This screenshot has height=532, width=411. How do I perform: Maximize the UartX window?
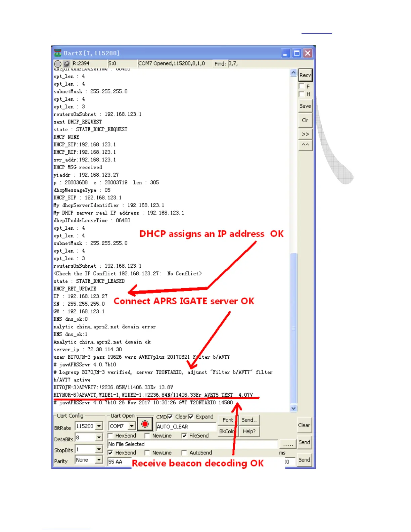pos(296,53)
